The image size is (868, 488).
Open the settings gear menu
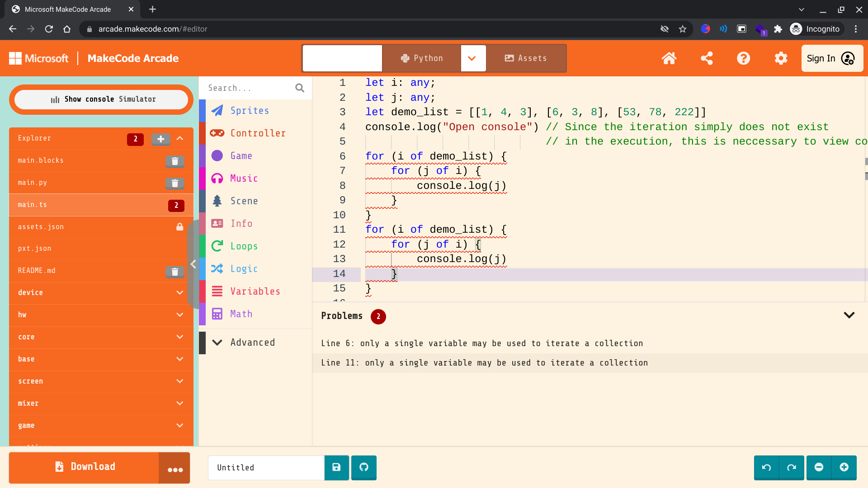click(x=781, y=58)
